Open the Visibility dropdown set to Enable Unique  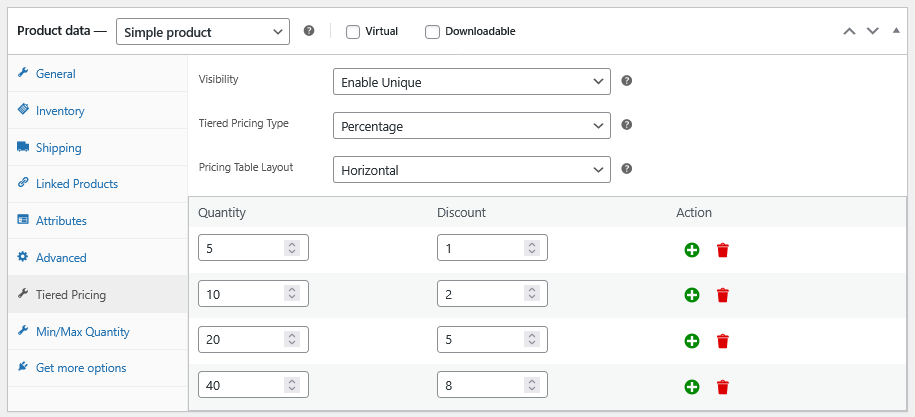click(x=471, y=82)
